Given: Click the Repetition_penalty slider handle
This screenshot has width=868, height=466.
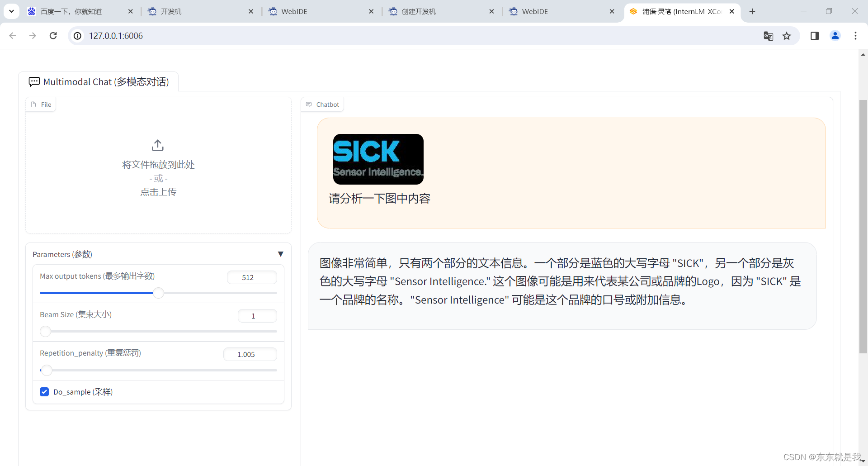Looking at the screenshot, I should (x=47, y=370).
